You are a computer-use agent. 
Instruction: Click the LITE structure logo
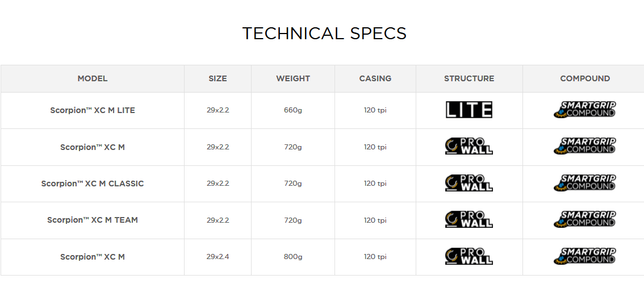(469, 110)
